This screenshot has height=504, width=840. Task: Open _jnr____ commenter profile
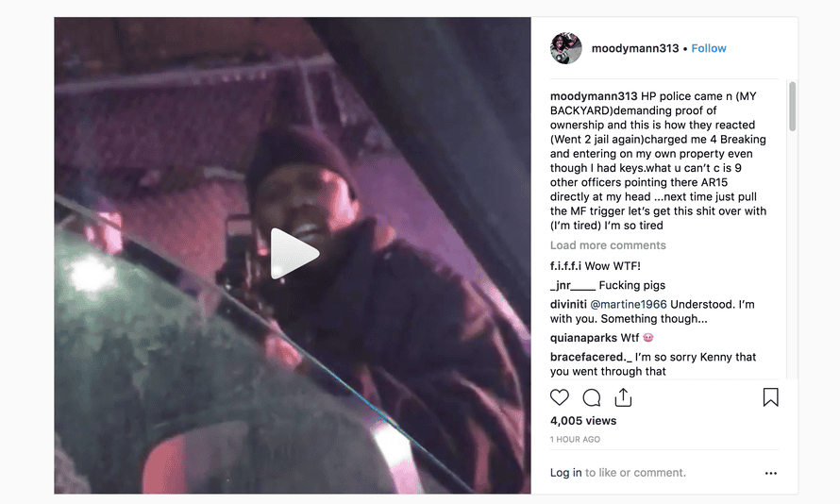(573, 285)
